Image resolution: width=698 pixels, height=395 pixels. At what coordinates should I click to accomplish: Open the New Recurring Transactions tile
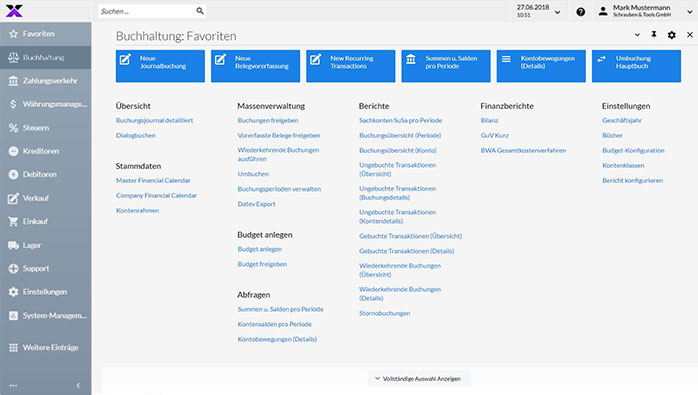351,66
